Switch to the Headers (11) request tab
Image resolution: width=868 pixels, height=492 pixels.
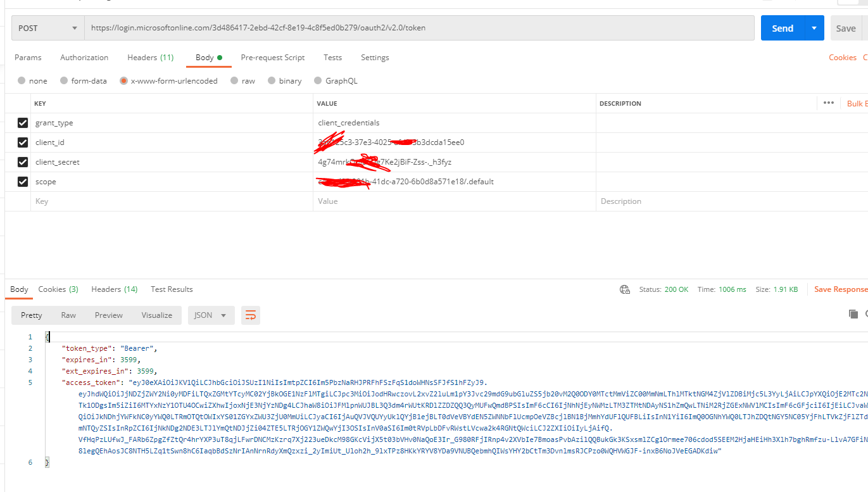(x=151, y=57)
